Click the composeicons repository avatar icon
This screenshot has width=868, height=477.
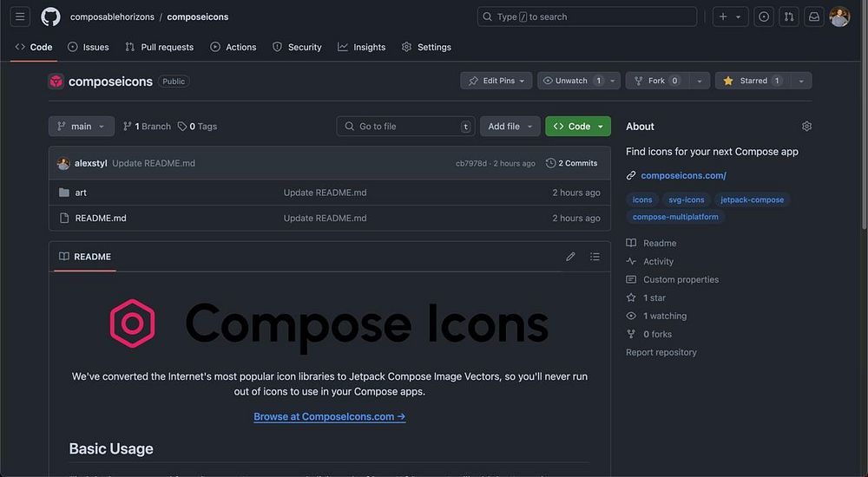tap(56, 82)
